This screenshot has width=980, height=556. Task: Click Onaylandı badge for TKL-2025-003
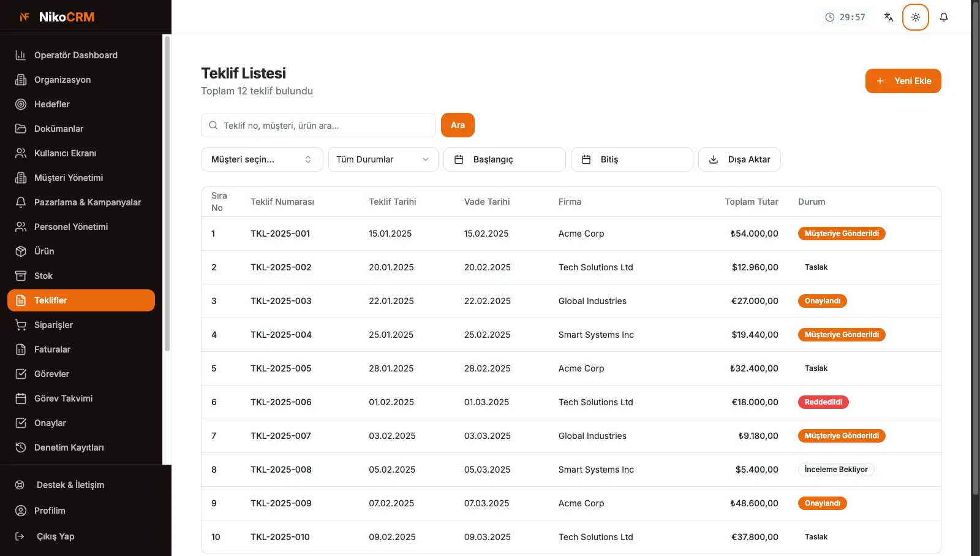pyautogui.click(x=823, y=301)
